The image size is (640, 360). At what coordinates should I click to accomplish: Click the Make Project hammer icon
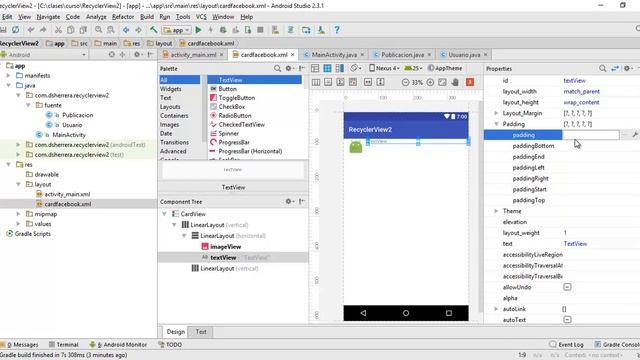coord(153,30)
